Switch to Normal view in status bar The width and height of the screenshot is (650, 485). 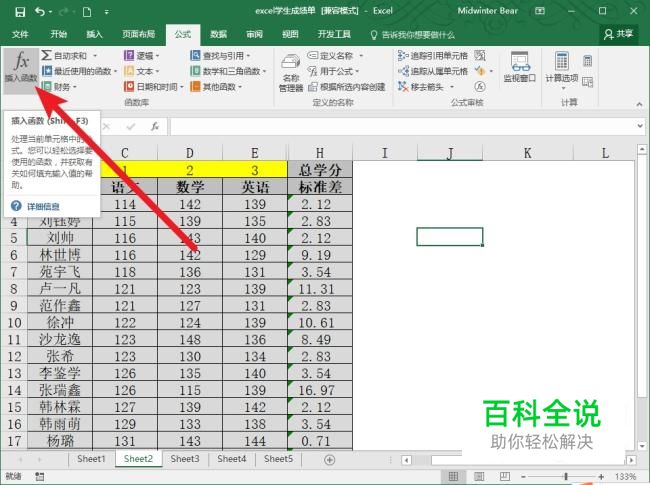(x=454, y=477)
